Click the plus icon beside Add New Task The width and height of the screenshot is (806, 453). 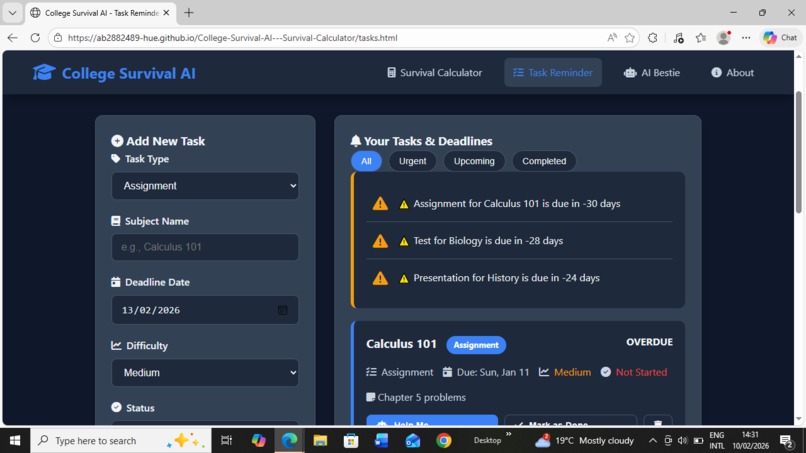(x=117, y=141)
